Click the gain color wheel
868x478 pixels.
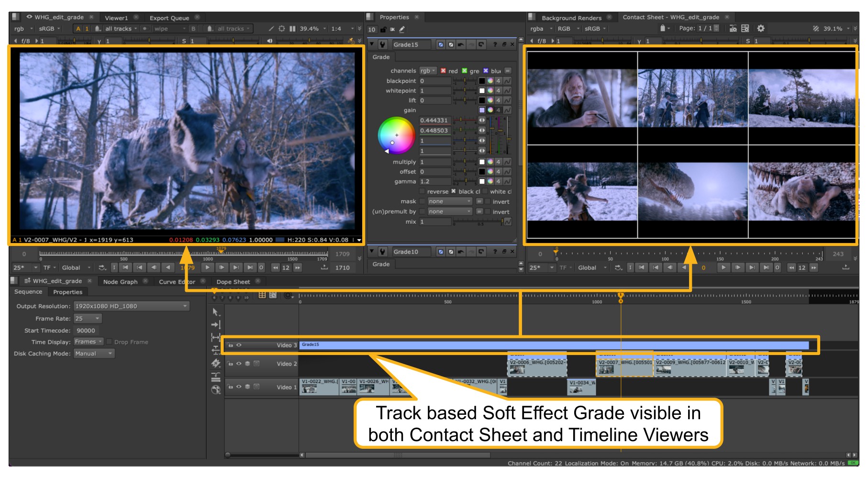[396, 136]
